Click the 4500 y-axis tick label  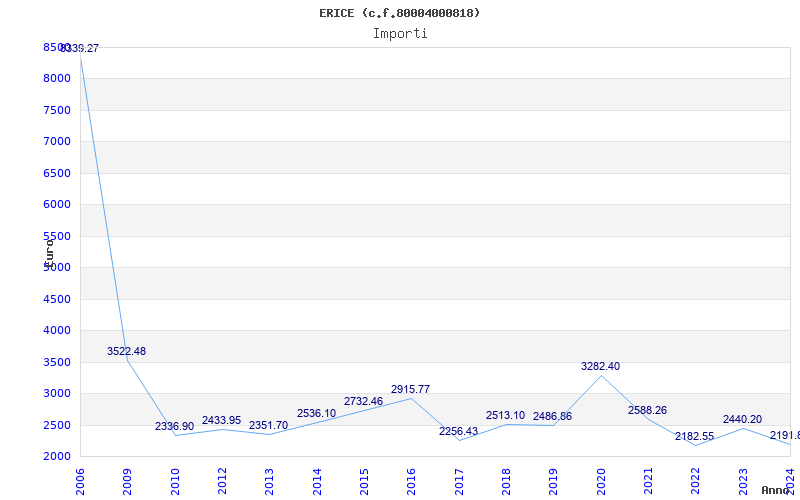[x=57, y=299]
